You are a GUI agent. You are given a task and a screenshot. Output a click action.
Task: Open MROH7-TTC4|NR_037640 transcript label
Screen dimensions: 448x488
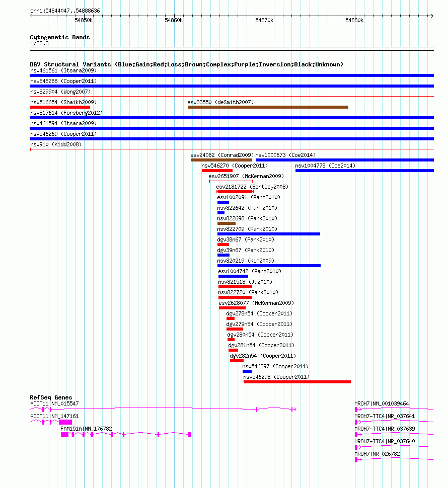385,442
